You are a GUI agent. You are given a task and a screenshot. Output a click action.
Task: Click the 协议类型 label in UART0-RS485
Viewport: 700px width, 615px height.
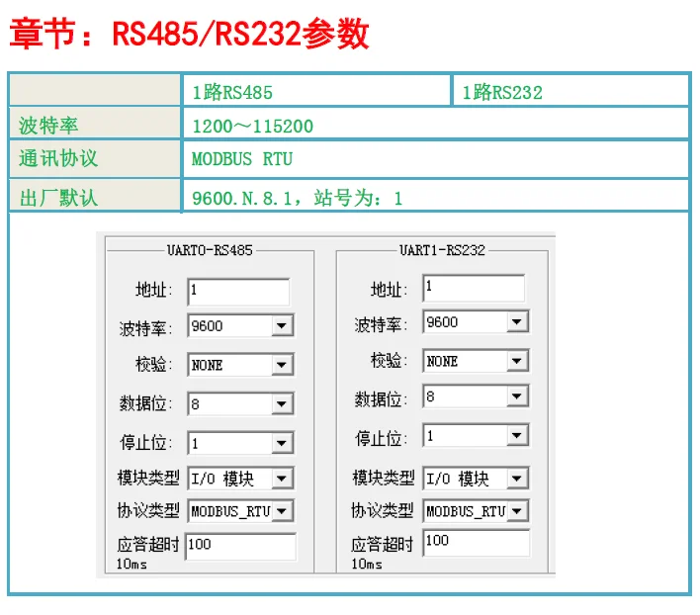(148, 510)
